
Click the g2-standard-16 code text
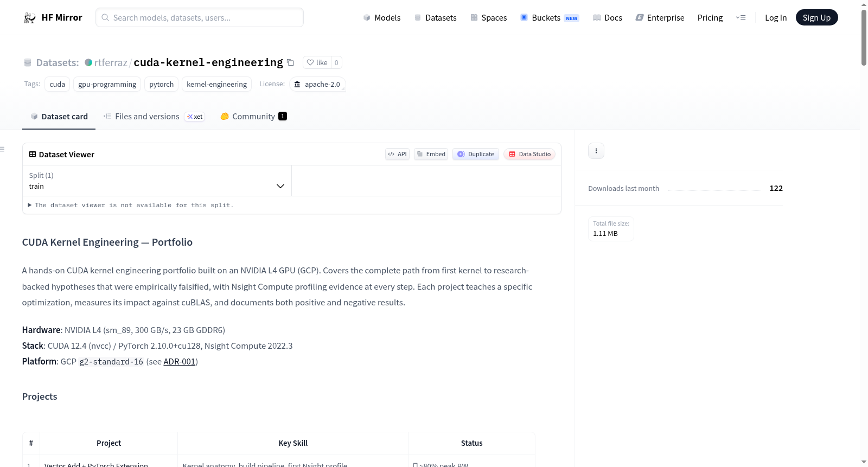(111, 362)
